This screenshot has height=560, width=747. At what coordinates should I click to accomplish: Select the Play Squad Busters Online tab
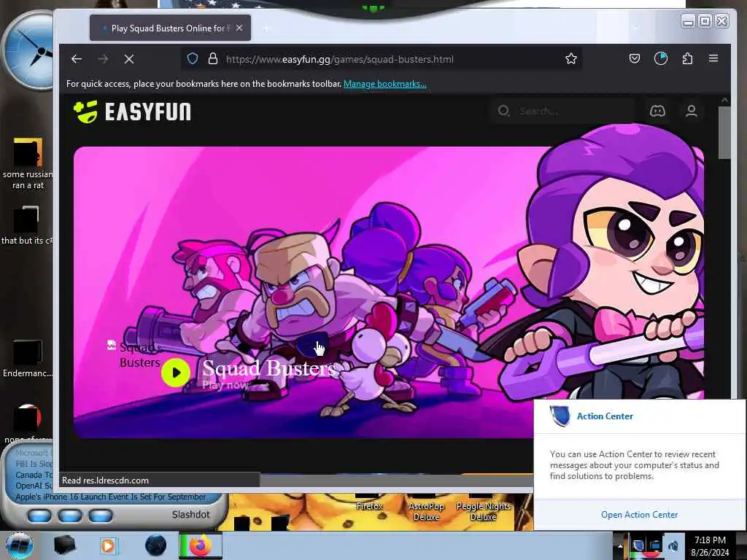pyautogui.click(x=170, y=28)
